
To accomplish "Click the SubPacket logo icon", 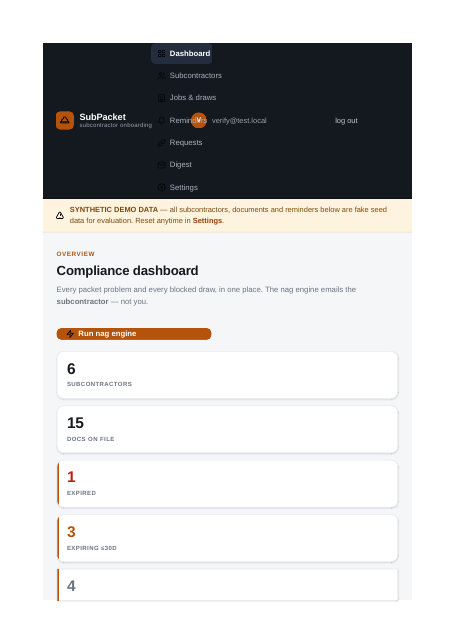I will coord(65,120).
